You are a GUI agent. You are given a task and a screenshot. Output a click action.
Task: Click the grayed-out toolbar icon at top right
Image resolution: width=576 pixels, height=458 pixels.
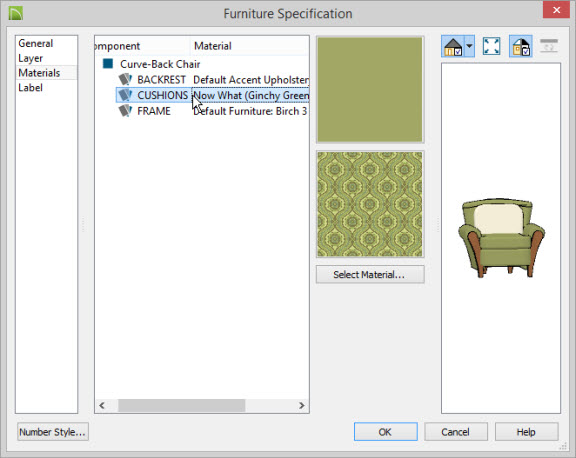[x=549, y=46]
